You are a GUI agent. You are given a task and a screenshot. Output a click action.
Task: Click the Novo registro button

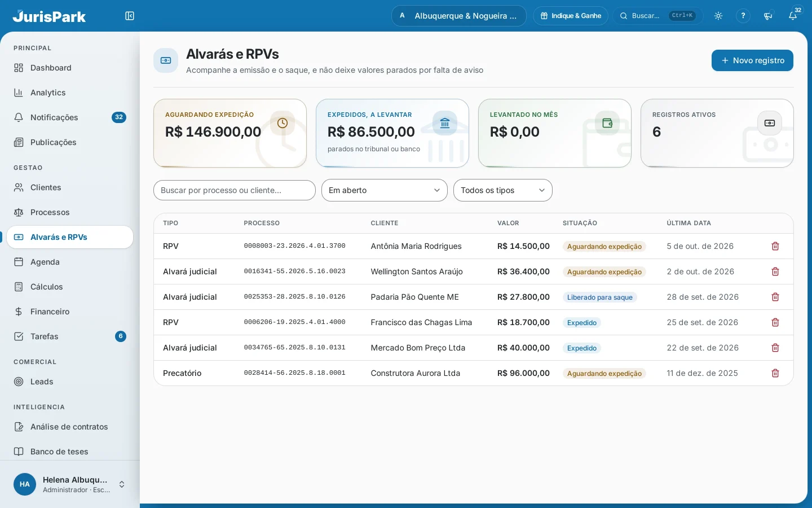[x=752, y=60]
